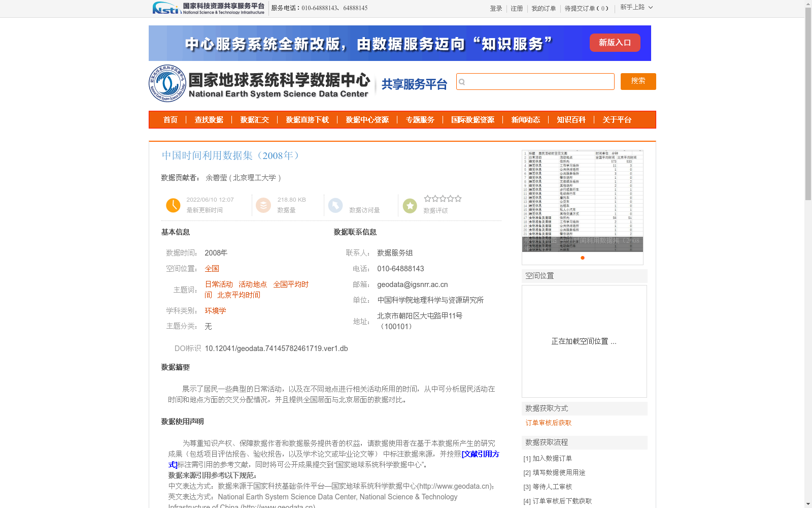Viewport: 812px width, 508px height.
Task: Click the step [1] 加入数据订单
Action: [x=548, y=458]
